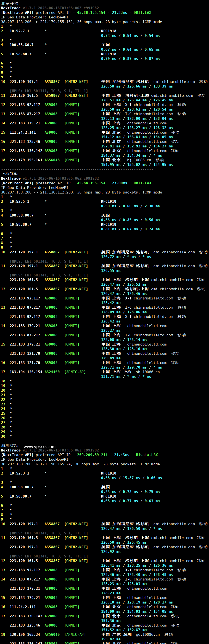Select API latency value 21.32ms
This screenshot has width=209, height=644.
point(119,13)
